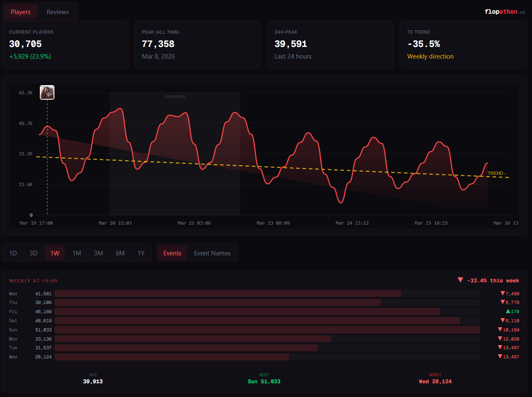Viewport: 532px width, 397px height.
Task: Click the dashed event timeline marker
Action: [47, 157]
